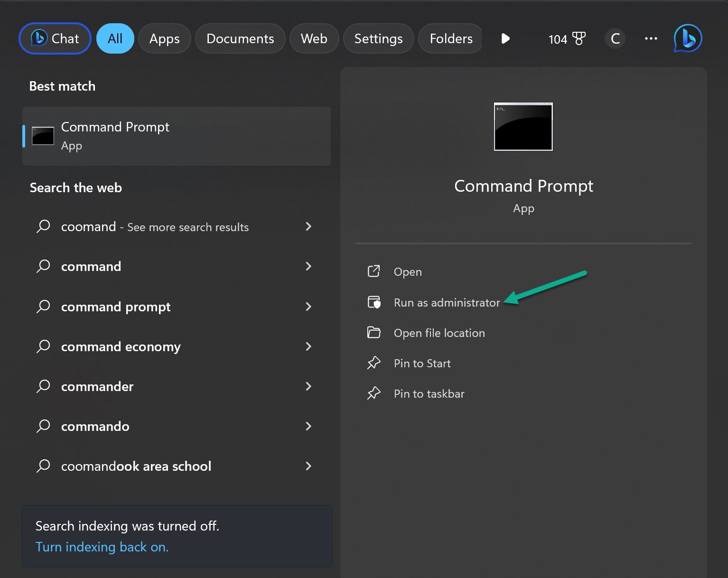Click the search icon beside 'command economy'
Image resolution: width=728 pixels, height=578 pixels.
43,346
